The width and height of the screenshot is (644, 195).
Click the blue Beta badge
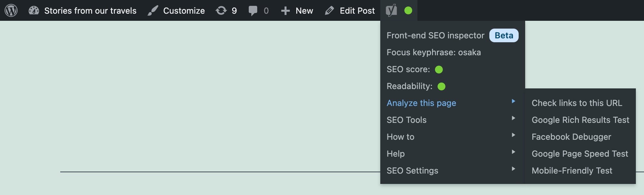[x=504, y=35]
